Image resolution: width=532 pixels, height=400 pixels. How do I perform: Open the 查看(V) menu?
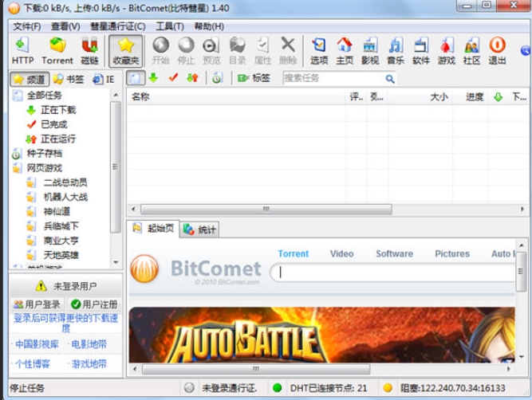[x=65, y=26]
